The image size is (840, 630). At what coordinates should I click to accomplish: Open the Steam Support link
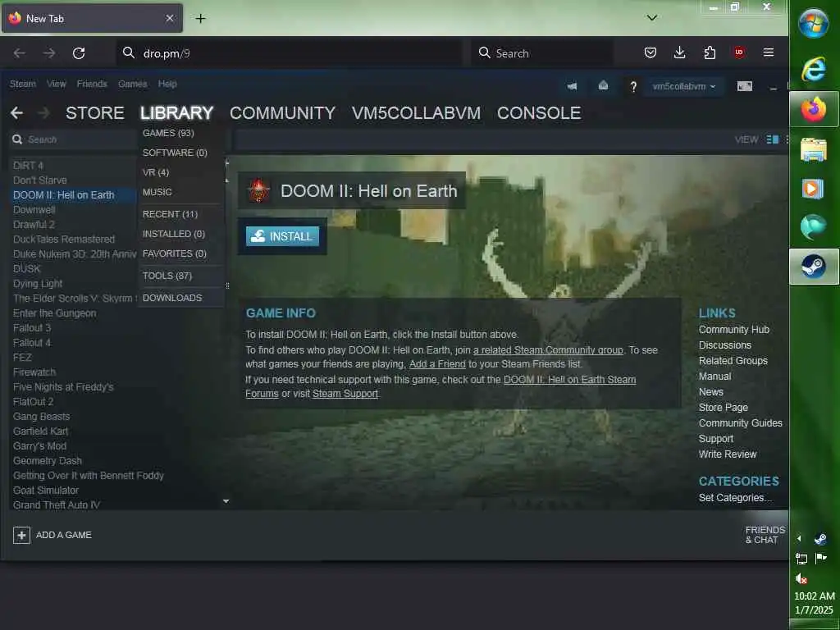coord(345,394)
